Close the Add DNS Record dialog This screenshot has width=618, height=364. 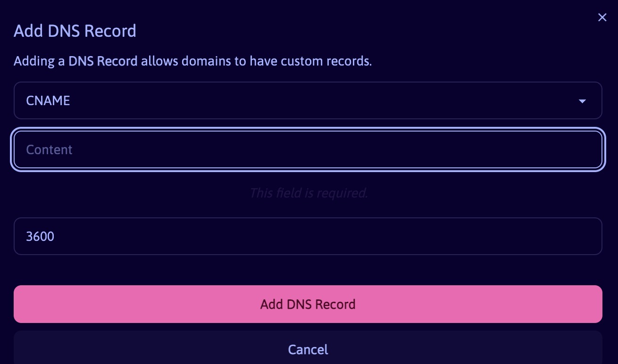point(602,17)
